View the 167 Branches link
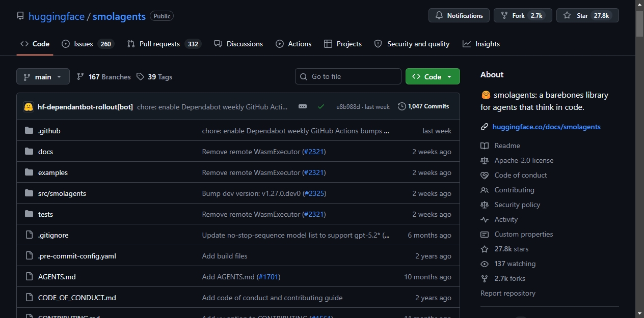Image resolution: width=644 pixels, height=318 pixels. 104,77
